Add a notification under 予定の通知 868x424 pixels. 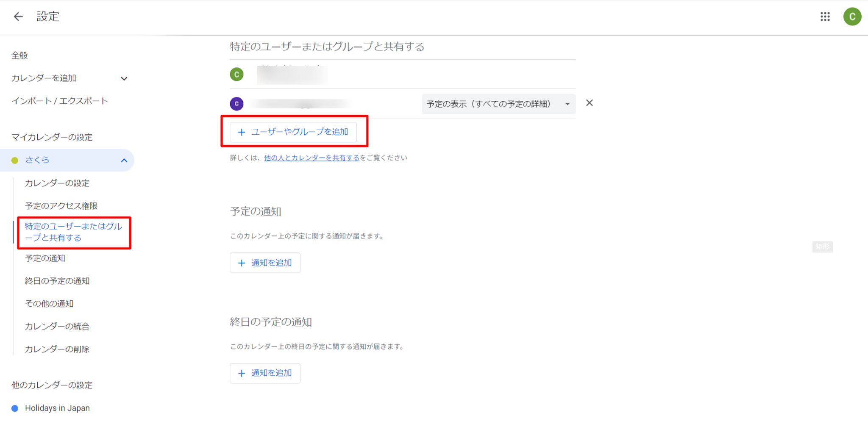tap(265, 263)
